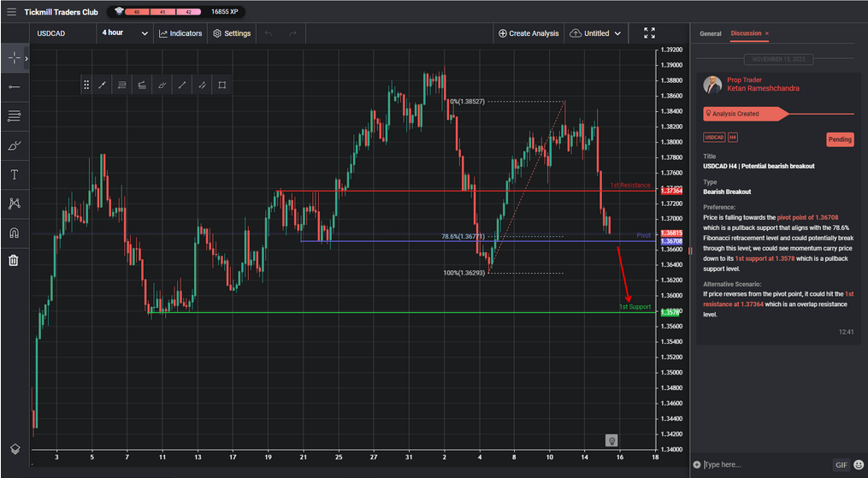The image size is (868, 478).
Task: Pick the rectangle tool in floating toolbar
Action: [x=222, y=86]
